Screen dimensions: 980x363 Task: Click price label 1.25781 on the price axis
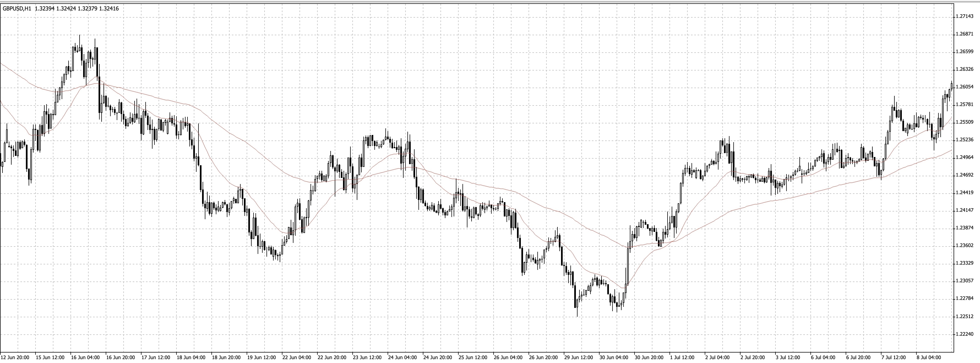965,105
